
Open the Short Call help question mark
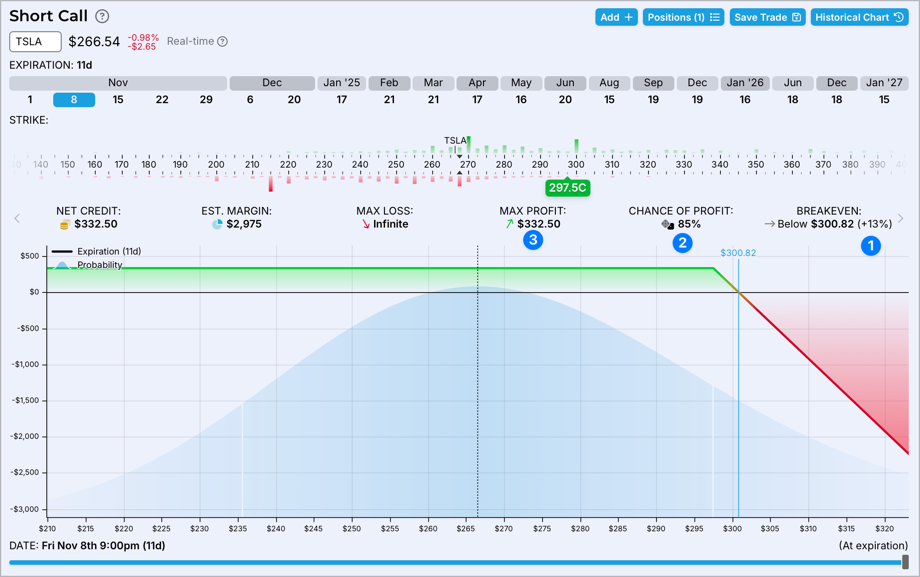click(102, 16)
